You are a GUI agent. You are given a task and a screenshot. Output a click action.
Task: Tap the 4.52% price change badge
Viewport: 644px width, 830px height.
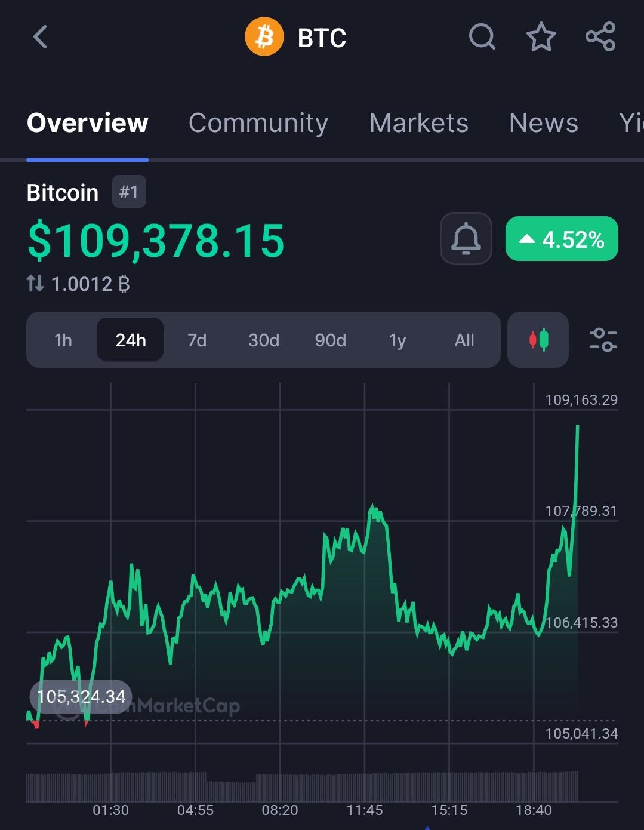[x=562, y=239]
